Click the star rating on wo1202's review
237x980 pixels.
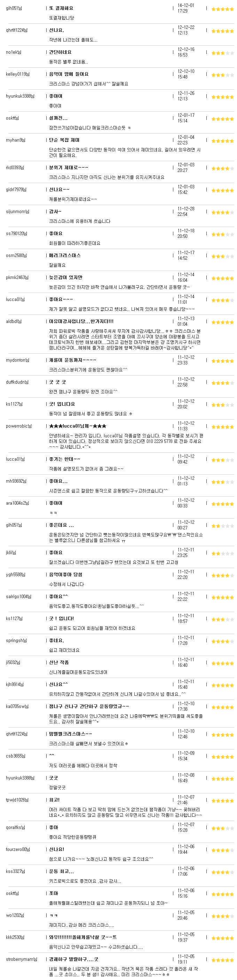point(222,917)
